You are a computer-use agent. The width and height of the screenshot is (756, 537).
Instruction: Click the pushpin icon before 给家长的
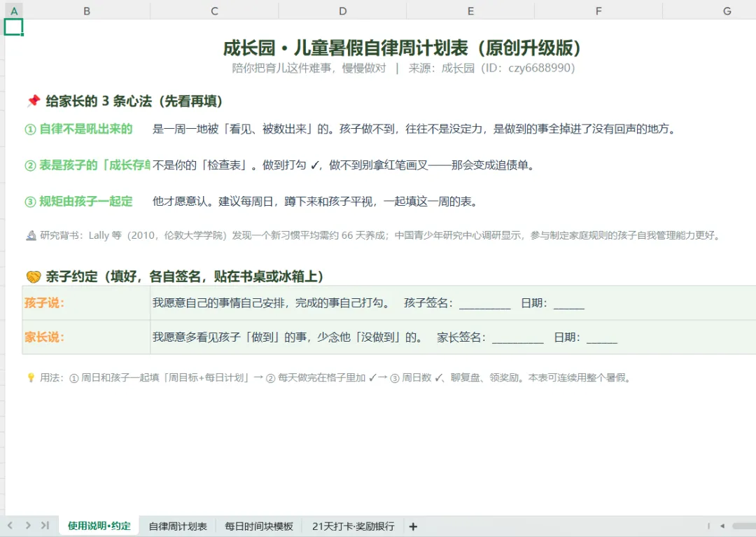(x=34, y=101)
